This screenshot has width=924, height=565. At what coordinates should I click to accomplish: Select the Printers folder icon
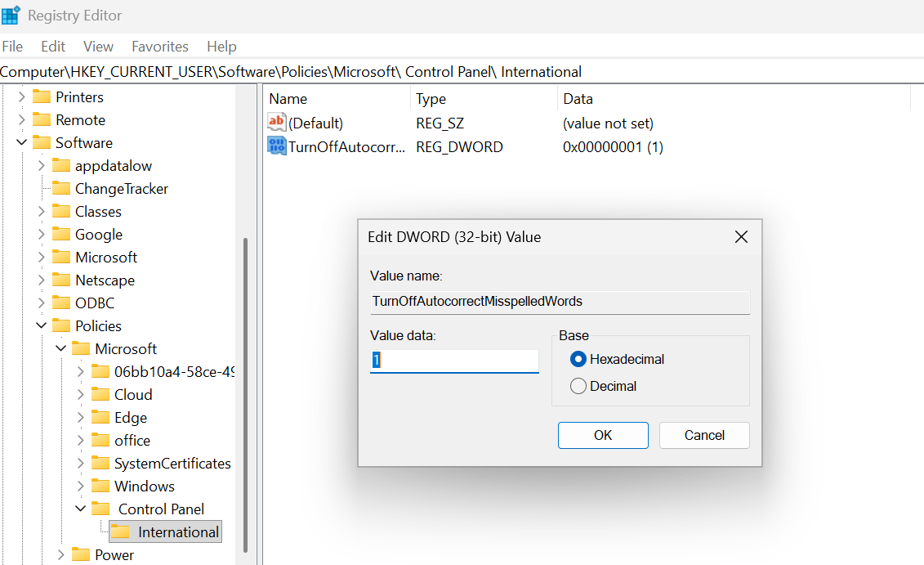[x=41, y=96]
